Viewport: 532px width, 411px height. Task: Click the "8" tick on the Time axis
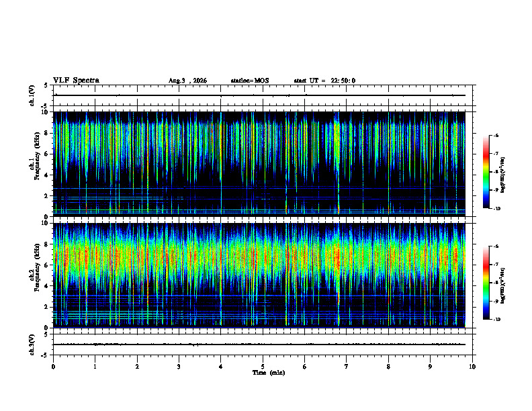pos(388,367)
